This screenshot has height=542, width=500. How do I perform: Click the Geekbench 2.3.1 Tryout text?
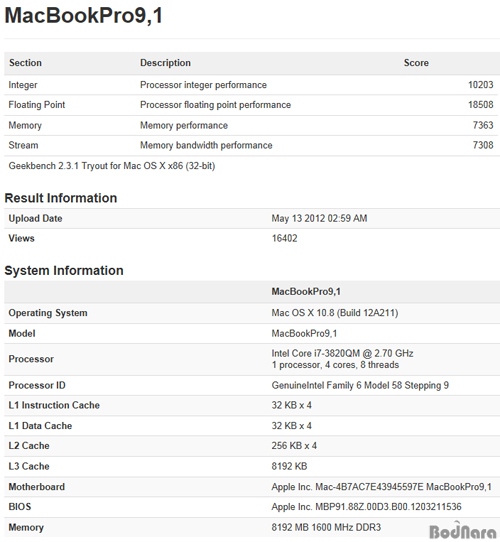click(x=112, y=166)
